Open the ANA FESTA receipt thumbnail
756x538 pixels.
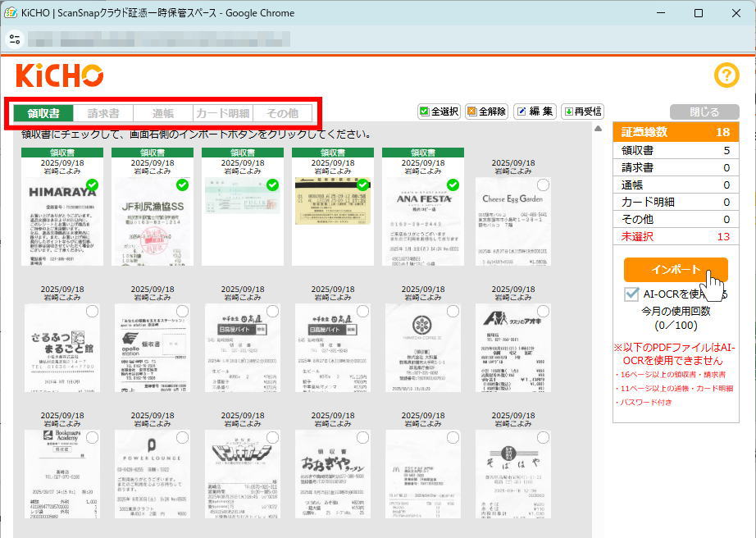point(423,221)
